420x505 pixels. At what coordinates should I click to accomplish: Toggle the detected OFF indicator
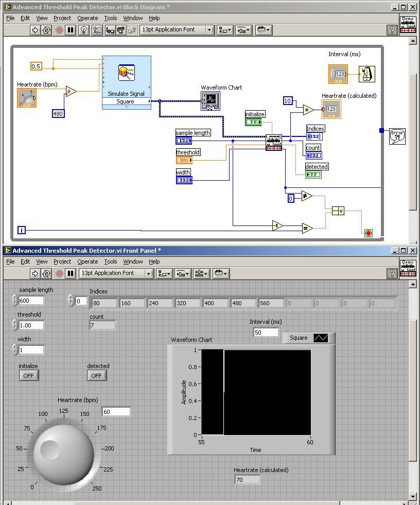(97, 376)
